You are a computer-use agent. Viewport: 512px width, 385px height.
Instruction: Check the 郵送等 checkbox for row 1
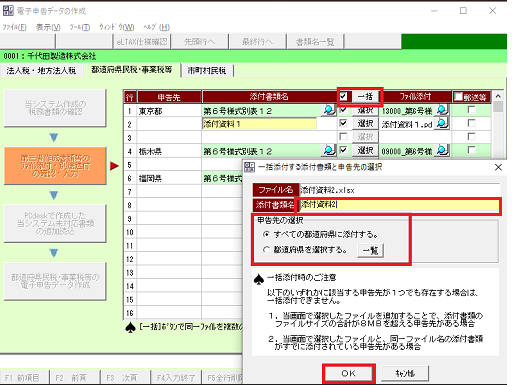tap(471, 110)
